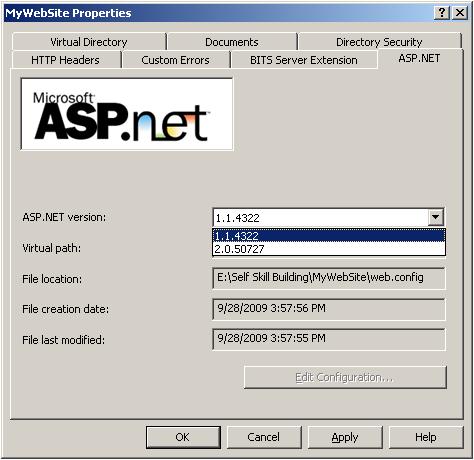Click the File location field
Screen dimensions: 474x460
click(329, 278)
